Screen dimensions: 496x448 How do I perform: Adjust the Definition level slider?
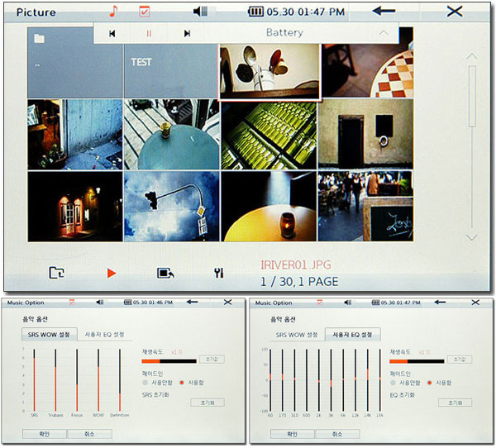click(x=120, y=380)
